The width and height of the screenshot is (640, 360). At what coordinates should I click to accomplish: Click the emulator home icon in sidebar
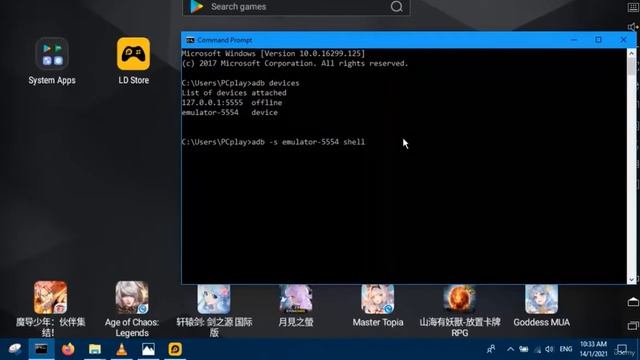click(633, 302)
